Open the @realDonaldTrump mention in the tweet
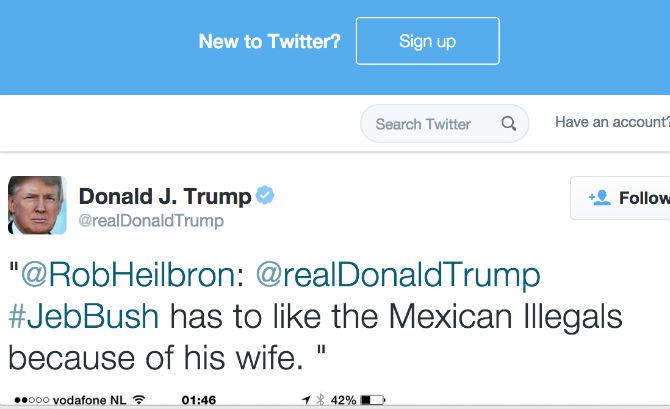 click(x=398, y=274)
